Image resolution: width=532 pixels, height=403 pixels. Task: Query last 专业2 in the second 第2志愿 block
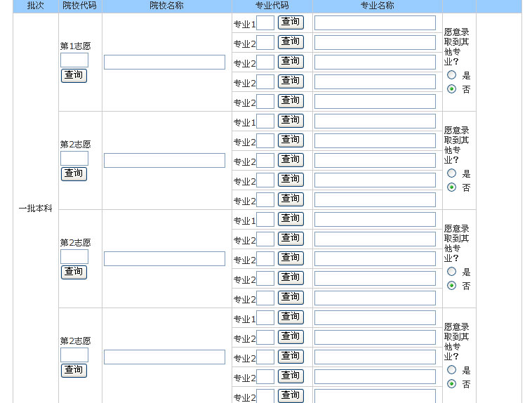point(291,298)
